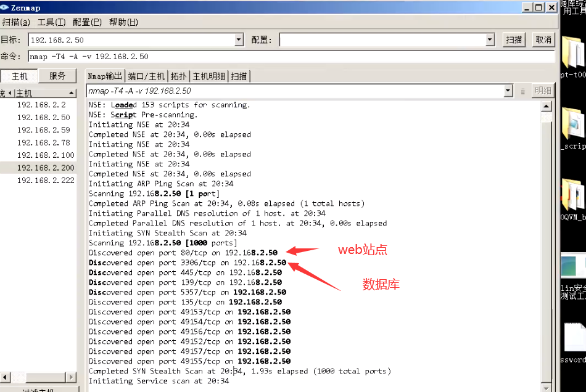Select host 192.168.2.50 in host list
This screenshot has height=392, width=586.
43,118
